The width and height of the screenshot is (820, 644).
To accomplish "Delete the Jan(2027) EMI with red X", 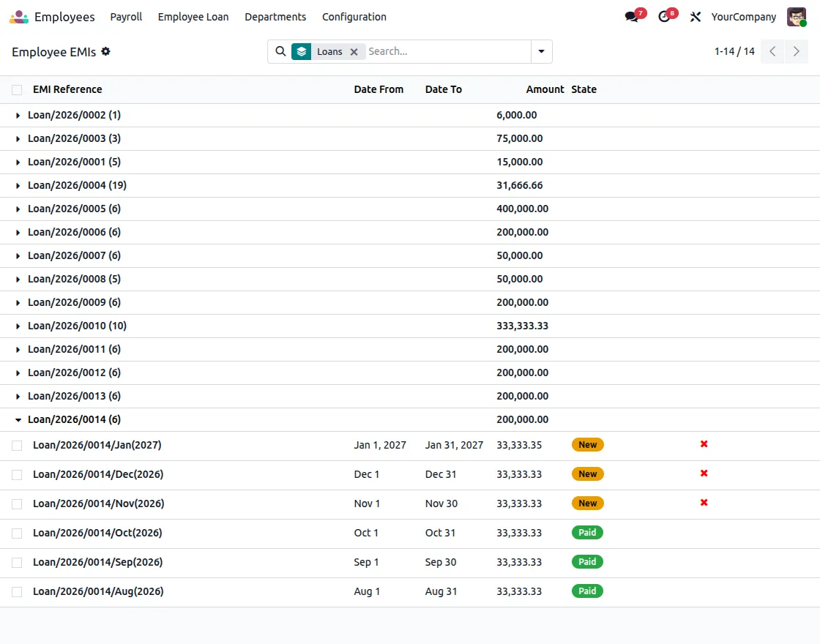I will tap(704, 443).
